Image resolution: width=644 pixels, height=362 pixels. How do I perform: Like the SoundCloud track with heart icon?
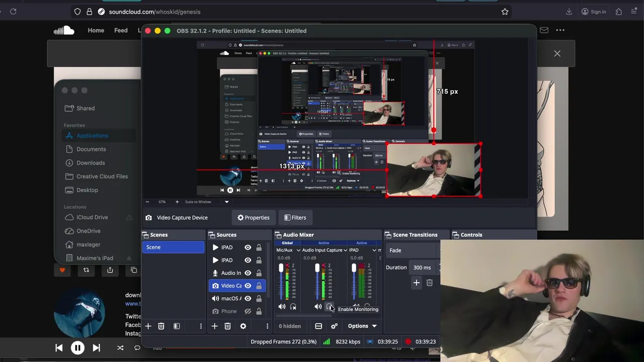62,270
